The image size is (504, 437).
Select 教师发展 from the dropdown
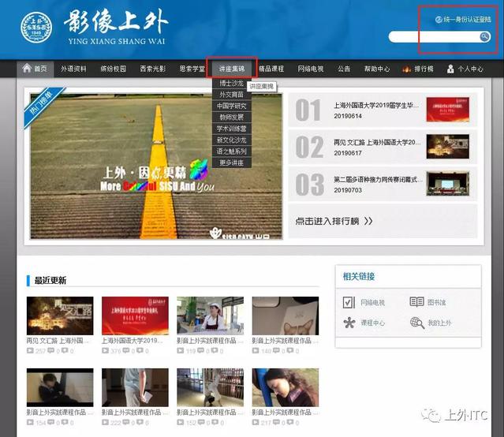pos(232,117)
